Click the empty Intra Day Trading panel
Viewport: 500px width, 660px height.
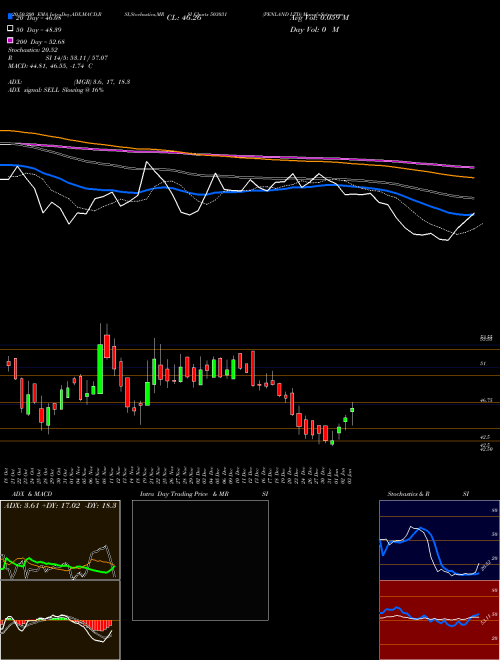pos(200,560)
